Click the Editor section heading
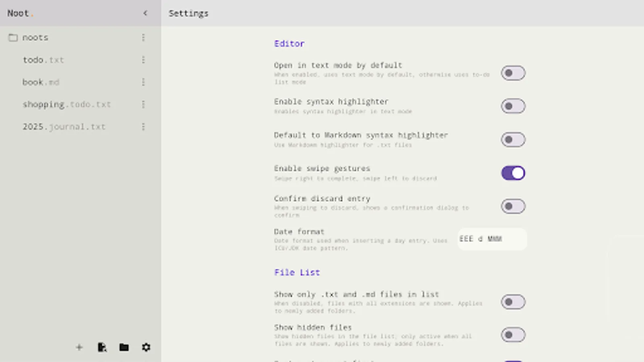Image resolution: width=644 pixels, height=362 pixels. [289, 43]
